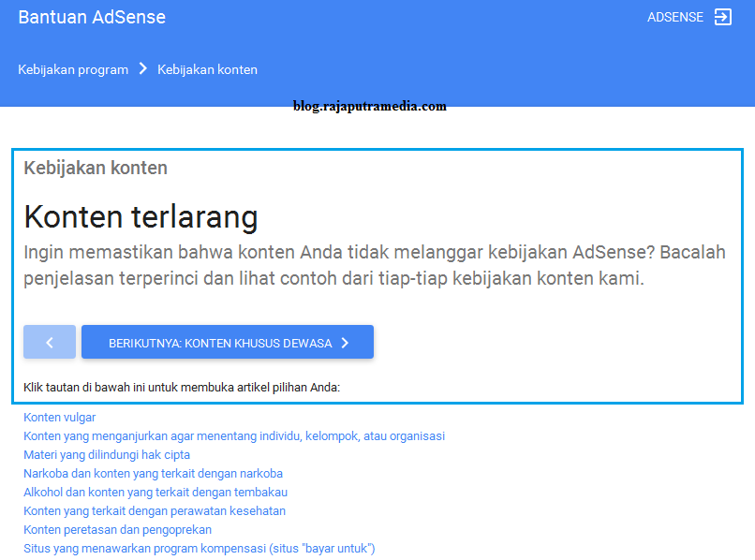
Task: Open the Kebijakan program breadcrumb
Action: point(73,70)
